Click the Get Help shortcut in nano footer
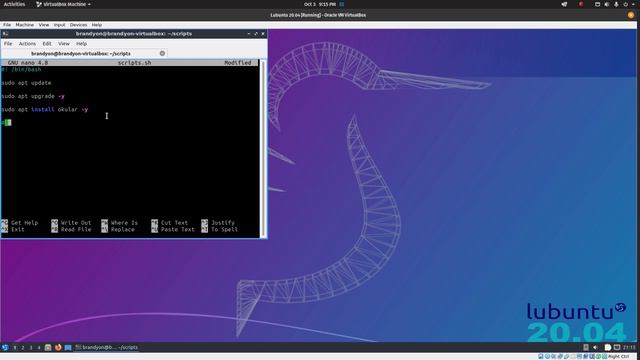The width and height of the screenshot is (640, 360). coord(20,223)
